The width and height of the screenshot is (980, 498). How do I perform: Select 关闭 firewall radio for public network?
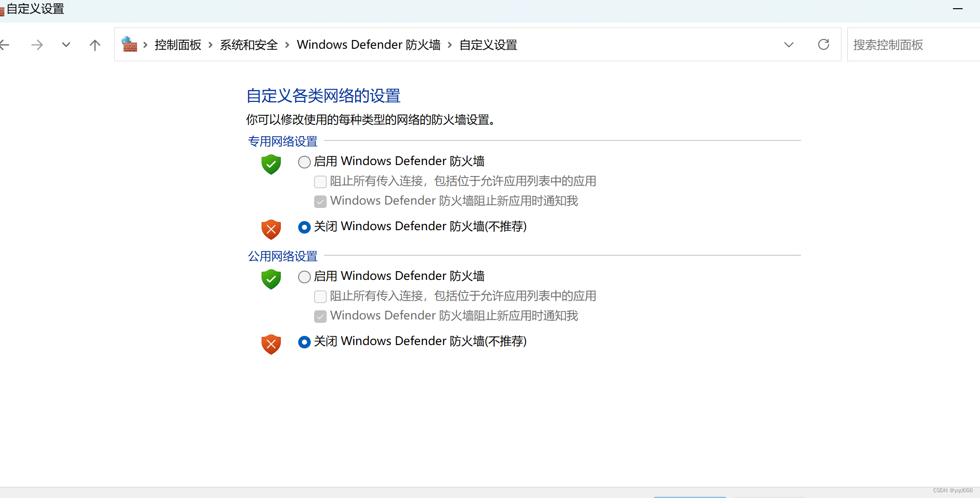point(304,342)
